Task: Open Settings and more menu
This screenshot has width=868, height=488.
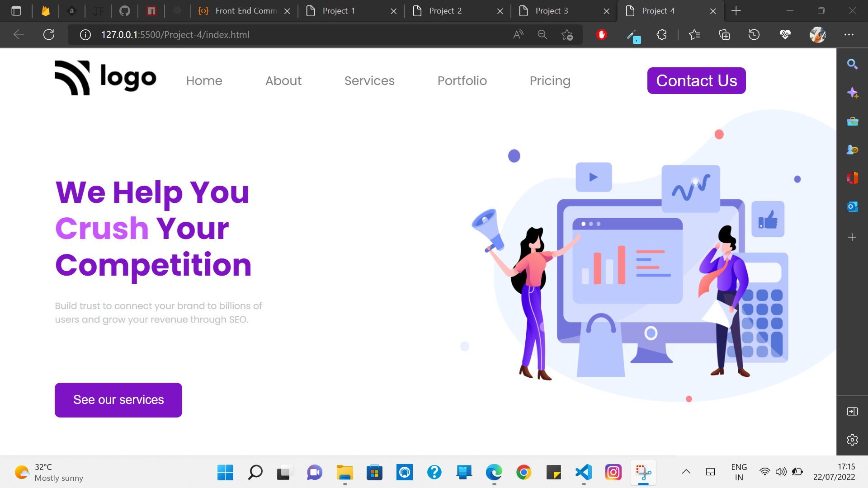Action: coord(849,34)
